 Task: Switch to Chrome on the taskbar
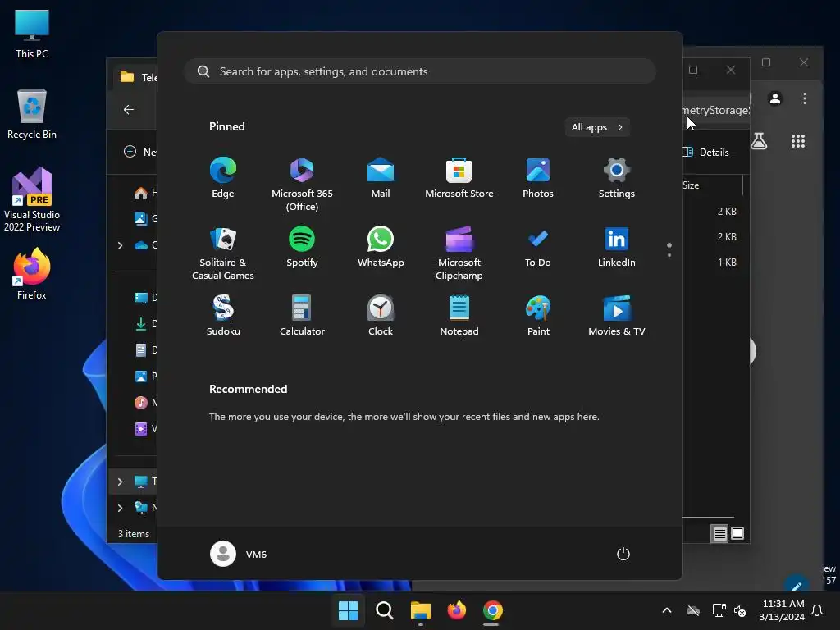click(492, 610)
